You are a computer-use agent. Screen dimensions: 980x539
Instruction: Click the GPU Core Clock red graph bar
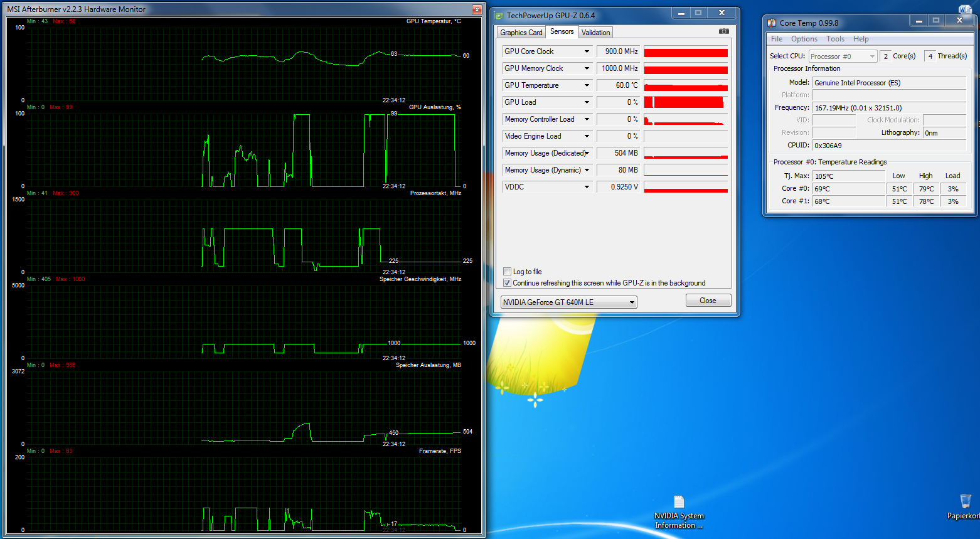tap(686, 51)
